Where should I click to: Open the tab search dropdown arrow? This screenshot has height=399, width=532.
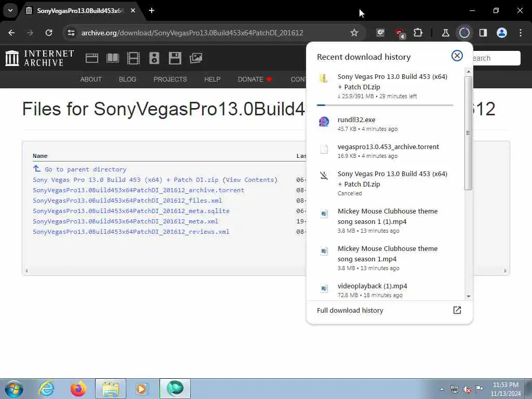click(x=10, y=10)
